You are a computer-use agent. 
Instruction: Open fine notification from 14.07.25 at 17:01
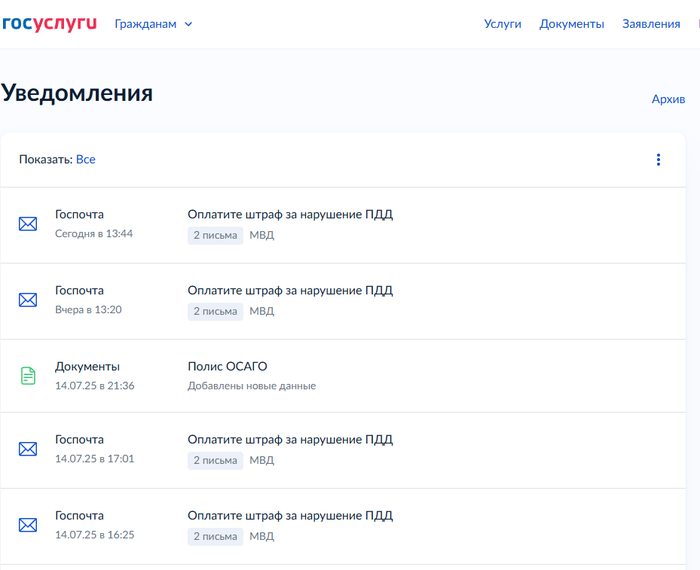pyautogui.click(x=290, y=439)
